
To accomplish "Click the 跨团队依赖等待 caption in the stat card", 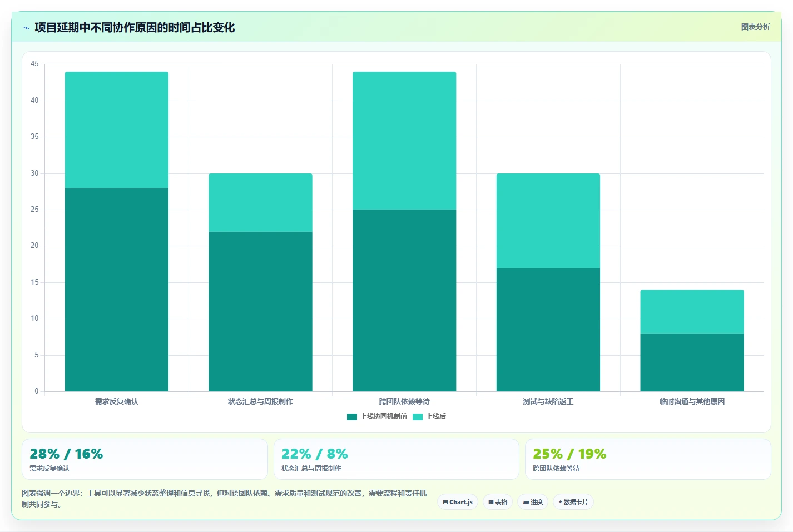I will pos(556,469).
